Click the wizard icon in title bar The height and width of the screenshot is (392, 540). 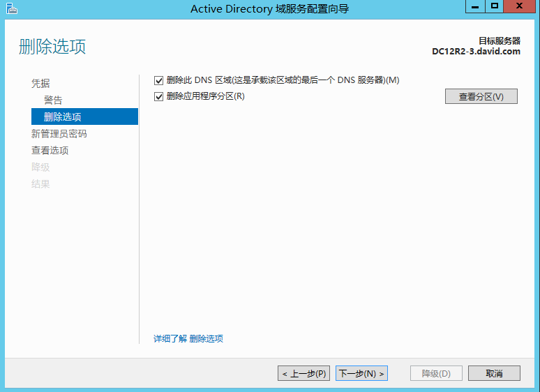(12, 8)
